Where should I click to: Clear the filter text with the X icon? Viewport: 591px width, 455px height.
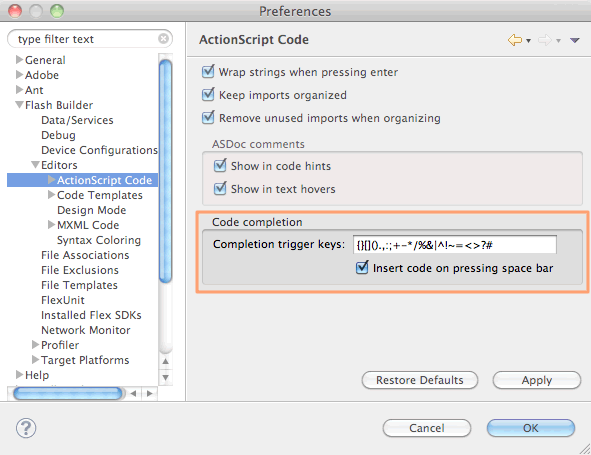pyautogui.click(x=163, y=38)
